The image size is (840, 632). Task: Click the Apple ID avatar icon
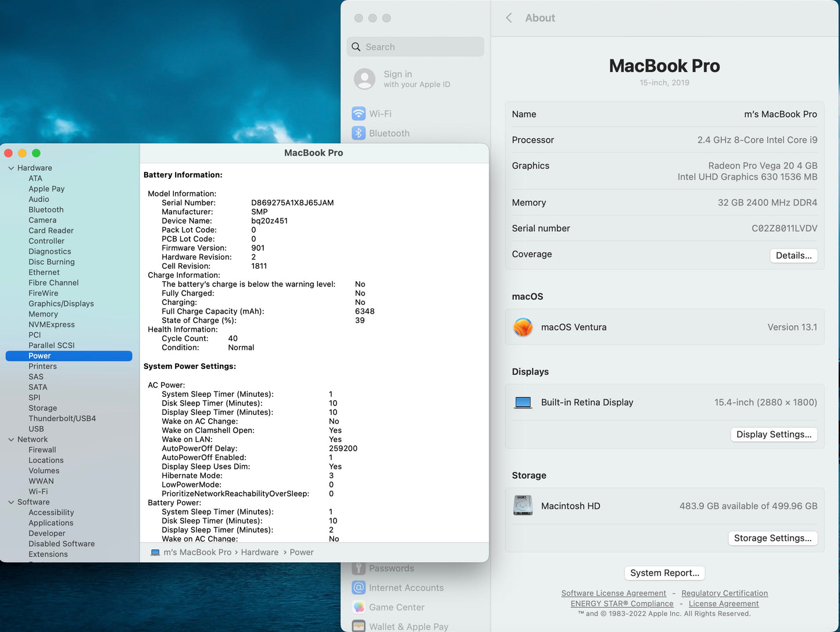(x=364, y=79)
